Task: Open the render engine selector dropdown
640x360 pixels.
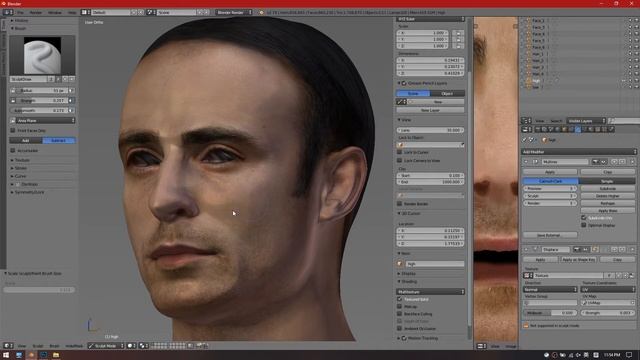Action: tap(234, 13)
